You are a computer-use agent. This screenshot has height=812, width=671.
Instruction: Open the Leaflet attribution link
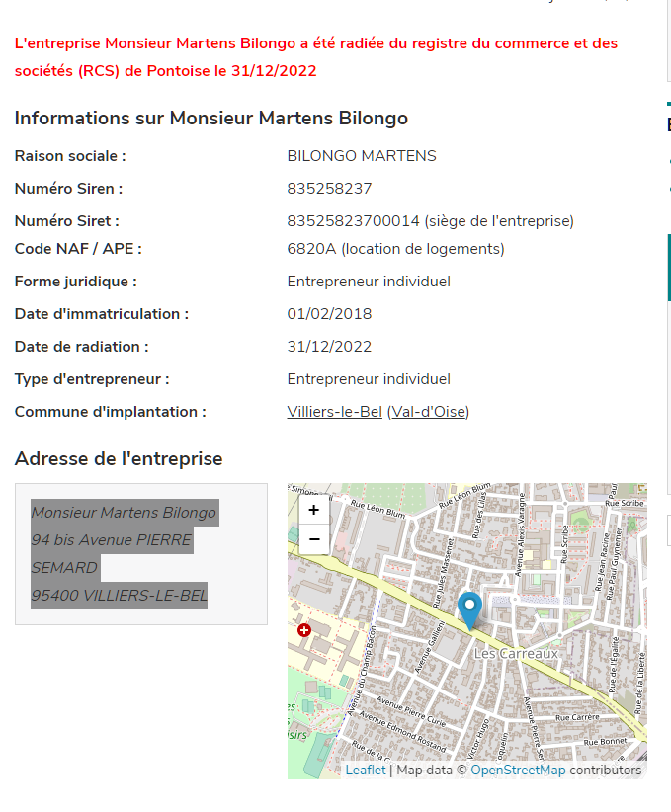click(365, 771)
